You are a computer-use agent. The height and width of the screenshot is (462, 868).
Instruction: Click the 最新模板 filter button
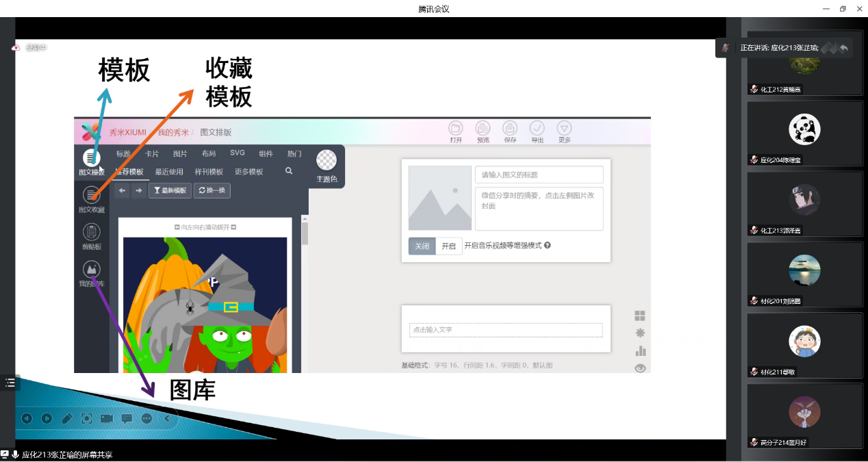pos(170,190)
